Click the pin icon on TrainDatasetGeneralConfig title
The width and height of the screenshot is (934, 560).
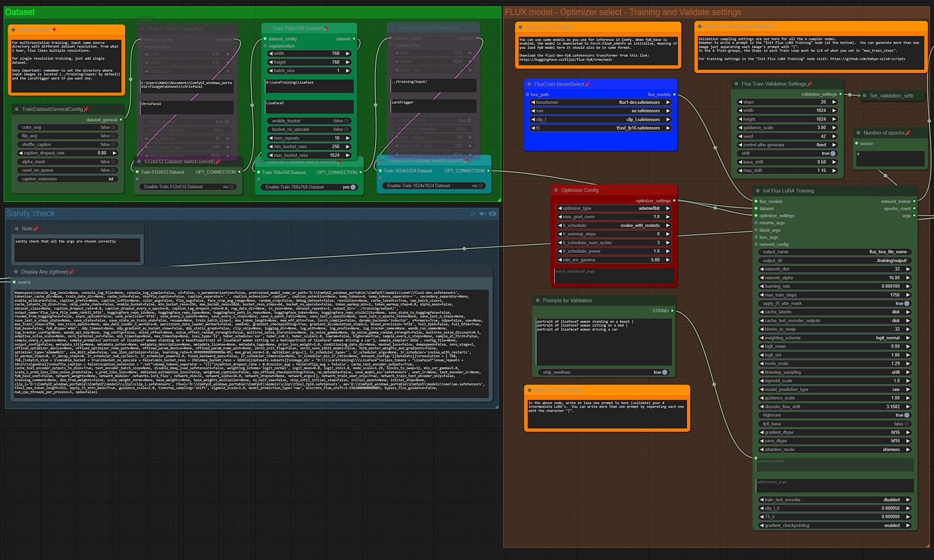(x=86, y=109)
